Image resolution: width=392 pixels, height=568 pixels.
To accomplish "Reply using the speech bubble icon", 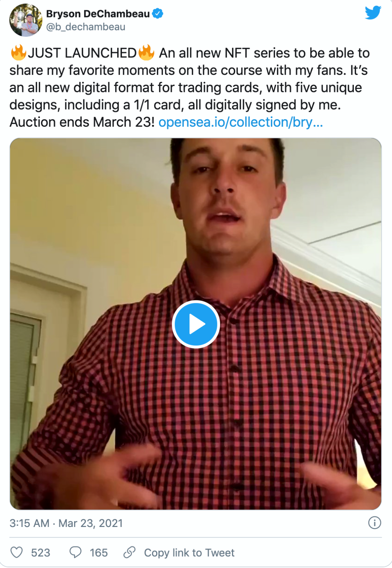I will 75,552.
